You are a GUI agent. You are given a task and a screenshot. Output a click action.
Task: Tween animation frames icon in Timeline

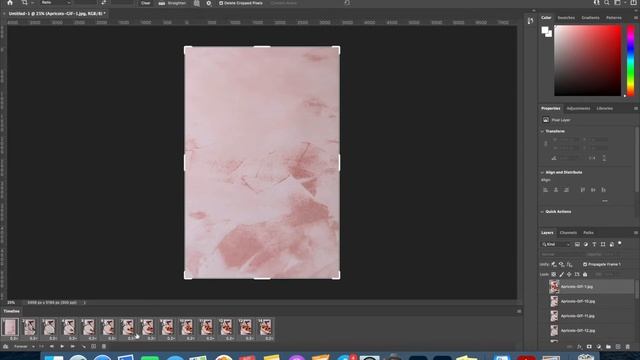click(84, 347)
